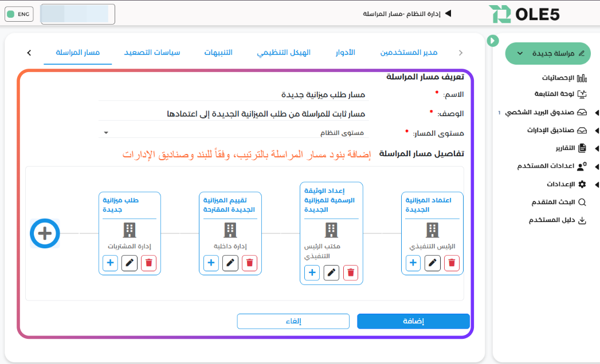Click the large plus circle to add step
This screenshot has width=600, height=364.
[x=45, y=233]
